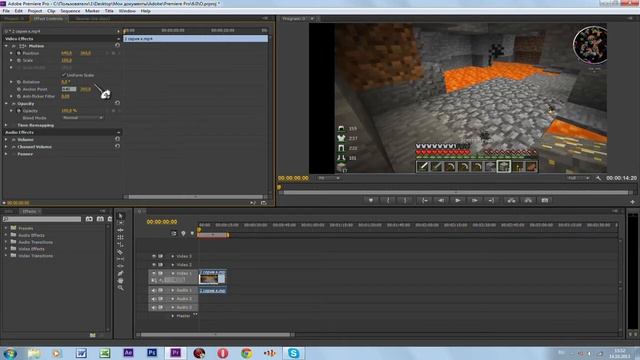Expand Audio Transitions folder

7,242
